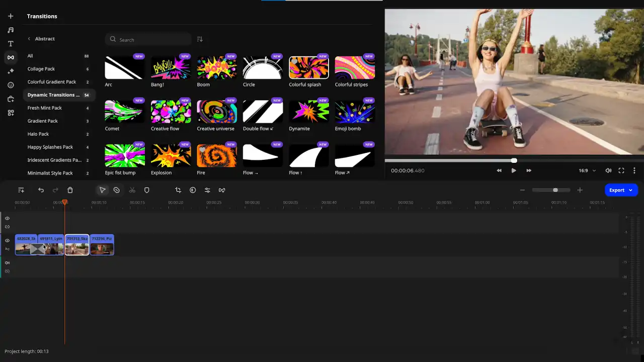Go back from the Abstract category
Screen dimensions: 644x362
coord(29,39)
